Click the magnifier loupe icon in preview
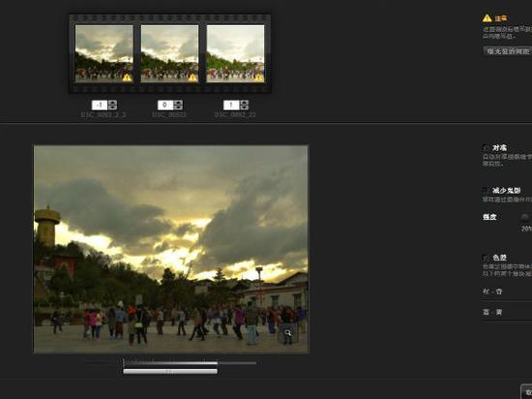The width and height of the screenshot is (532, 399). (287, 333)
